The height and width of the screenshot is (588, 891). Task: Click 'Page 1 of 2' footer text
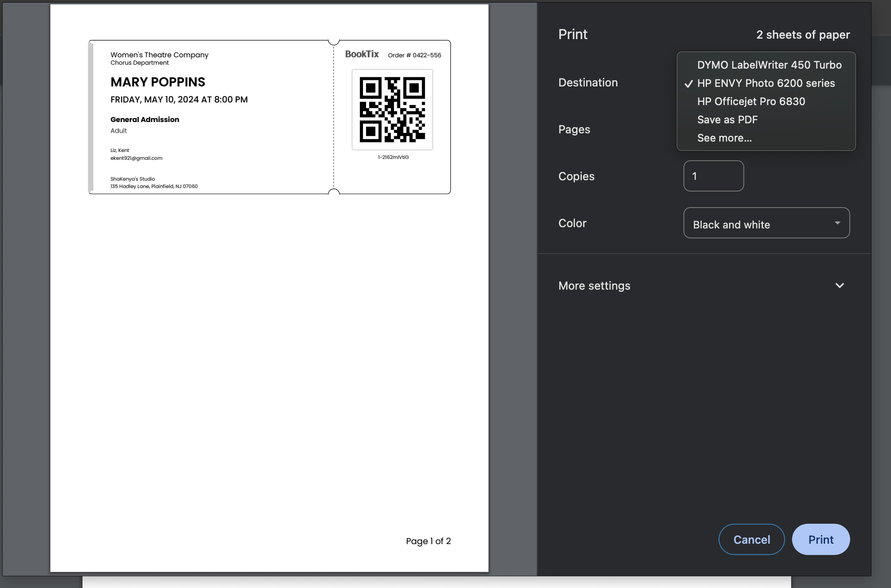coord(428,541)
